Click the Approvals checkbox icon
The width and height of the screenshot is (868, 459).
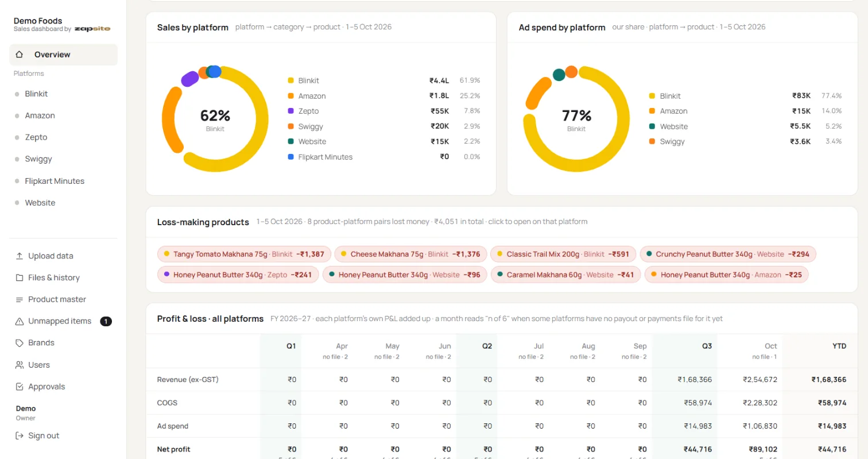[x=20, y=387]
